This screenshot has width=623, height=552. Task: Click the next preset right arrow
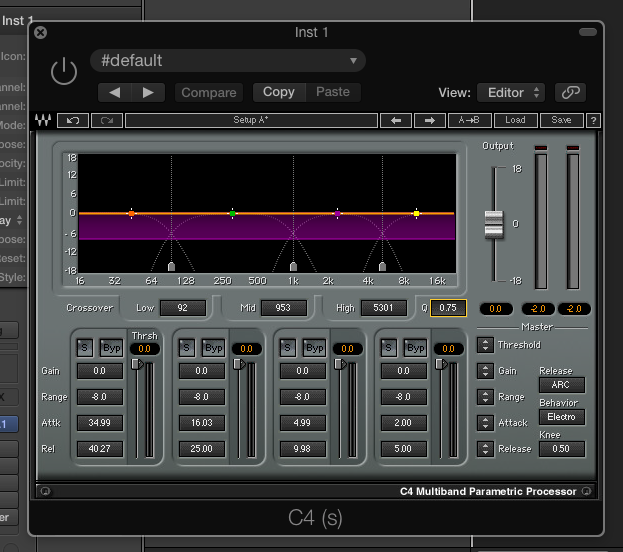point(148,92)
